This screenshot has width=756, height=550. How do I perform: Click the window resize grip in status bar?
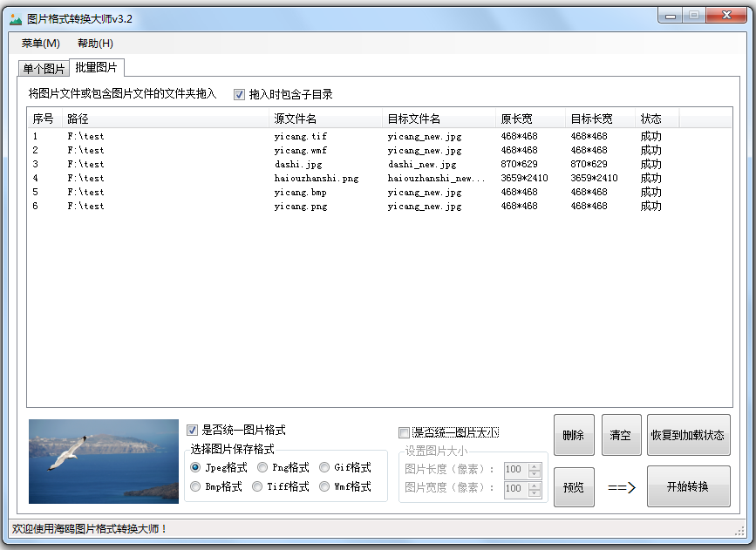[x=739, y=531]
